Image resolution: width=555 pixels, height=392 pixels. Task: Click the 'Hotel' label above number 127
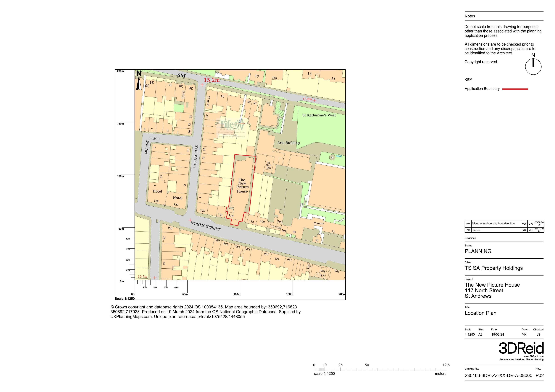pyautogui.click(x=177, y=198)
